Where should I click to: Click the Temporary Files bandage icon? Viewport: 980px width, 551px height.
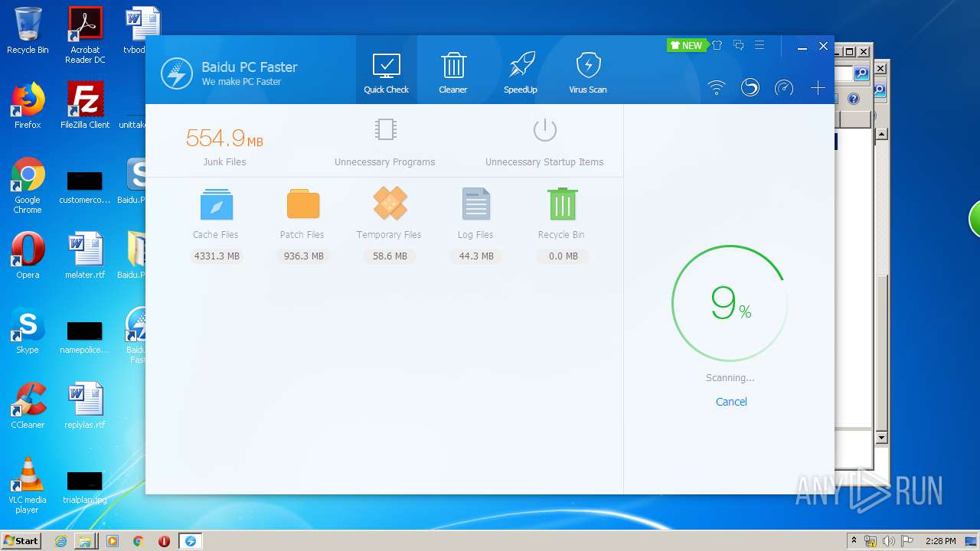pyautogui.click(x=390, y=204)
